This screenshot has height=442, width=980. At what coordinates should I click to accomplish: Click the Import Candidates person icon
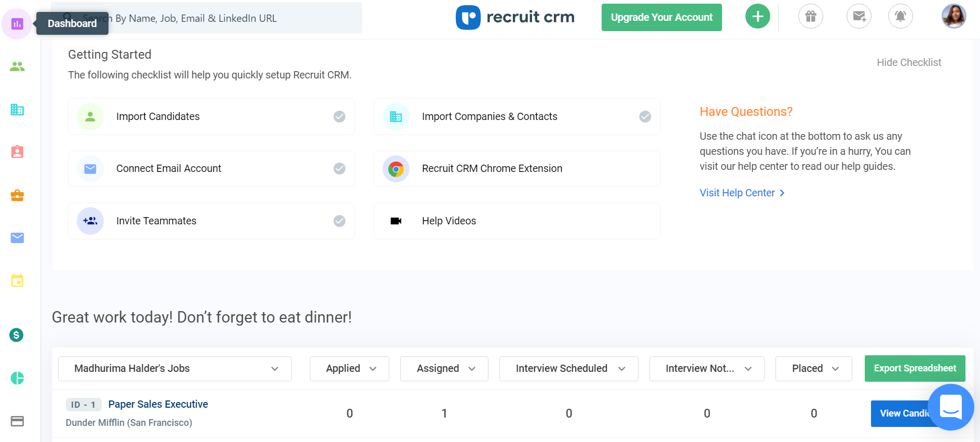point(90,117)
